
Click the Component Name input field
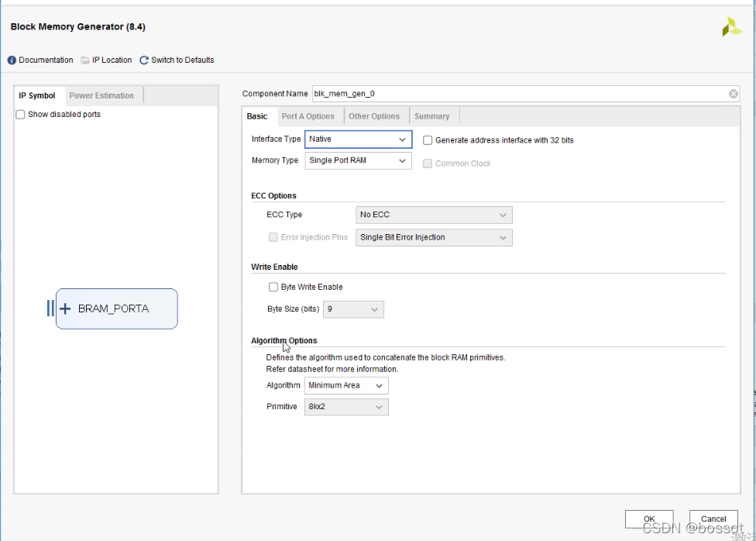click(525, 94)
